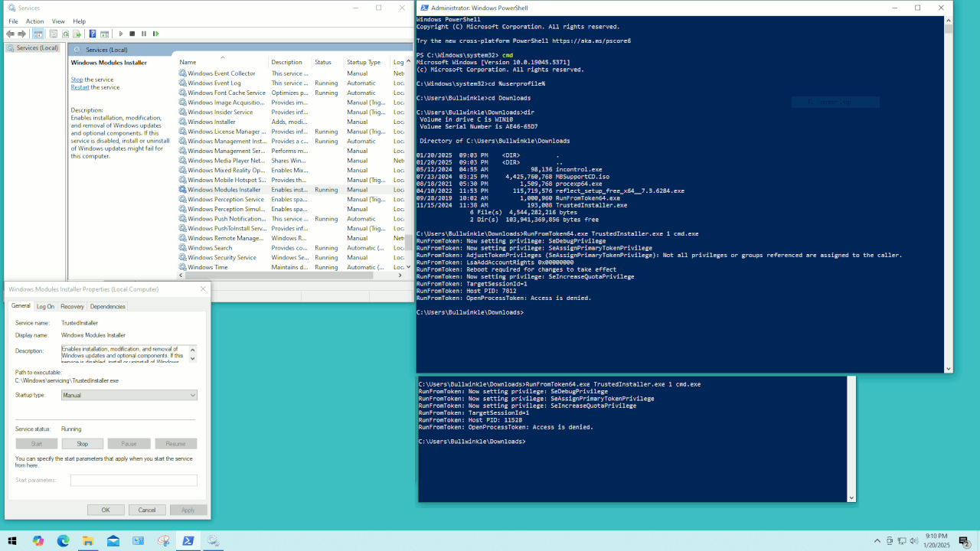980x551 pixels.
Task: Toggle Show/Hide Action Pane toolbar icon
Action: coord(104,34)
